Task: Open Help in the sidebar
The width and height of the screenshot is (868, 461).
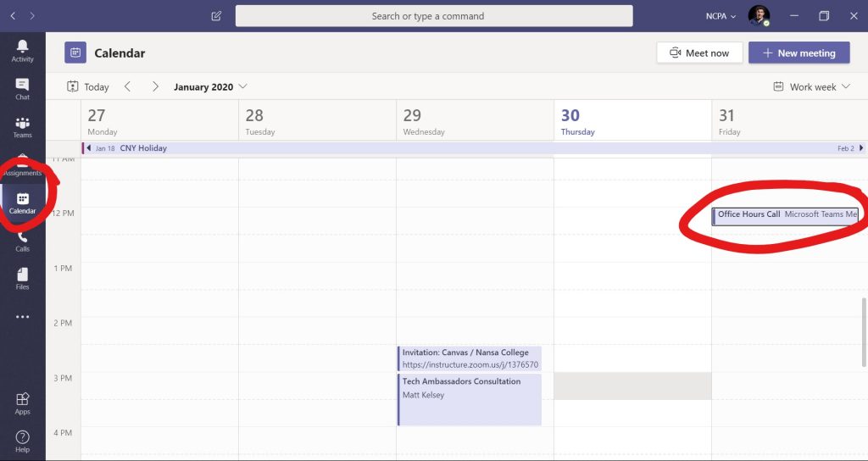Action: pyautogui.click(x=23, y=442)
